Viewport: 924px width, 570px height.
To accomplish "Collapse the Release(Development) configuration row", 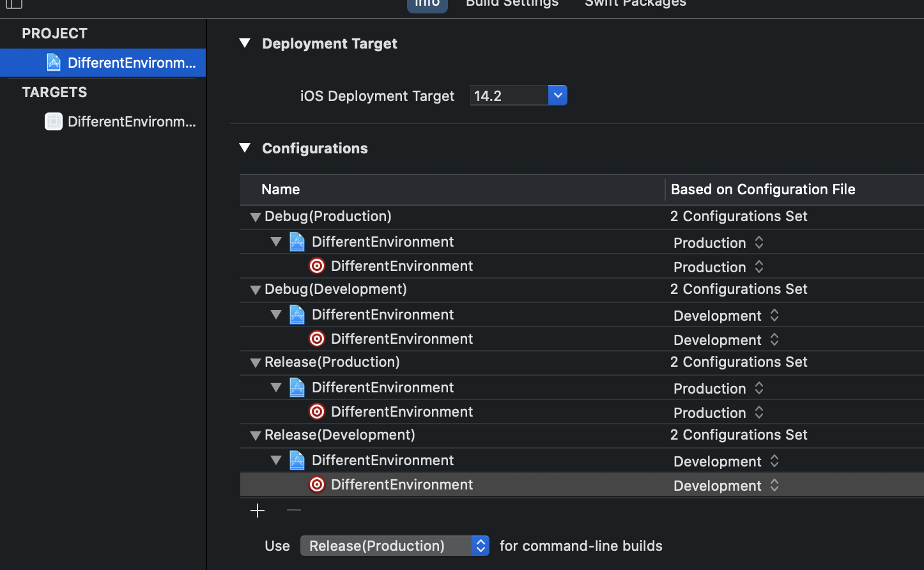I will (x=256, y=436).
